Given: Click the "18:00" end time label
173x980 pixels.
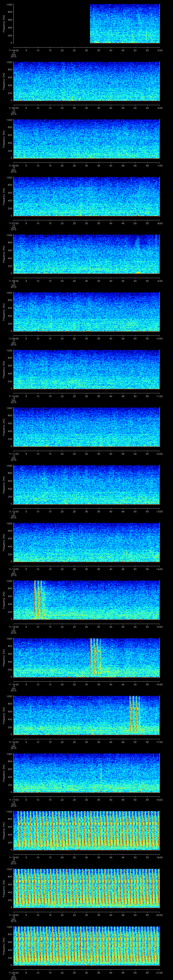Looking at the screenshot, I should 159,800.
